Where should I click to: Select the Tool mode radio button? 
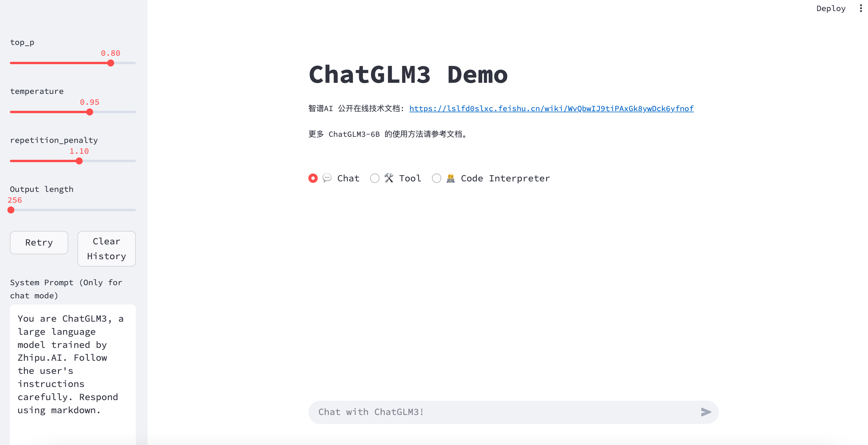(375, 178)
